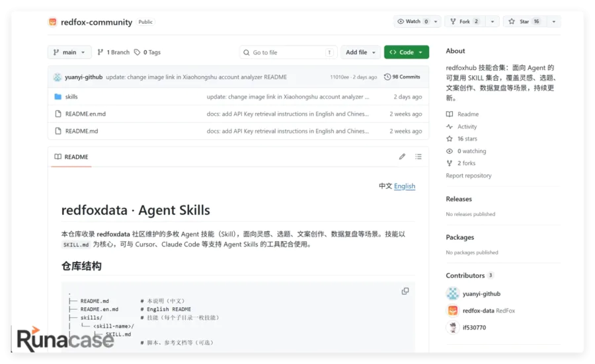Open commit hash 11010ee
595x364 pixels.
coord(339,77)
